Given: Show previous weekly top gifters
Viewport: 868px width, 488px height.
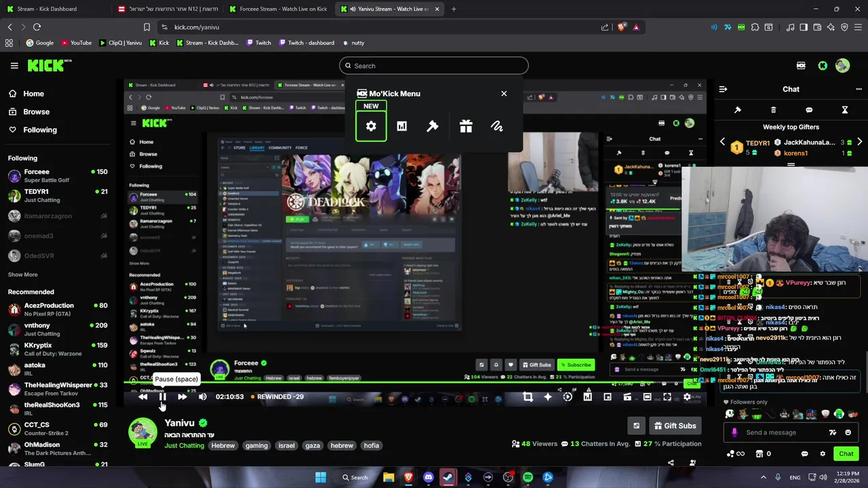Looking at the screenshot, I should click(x=722, y=142).
